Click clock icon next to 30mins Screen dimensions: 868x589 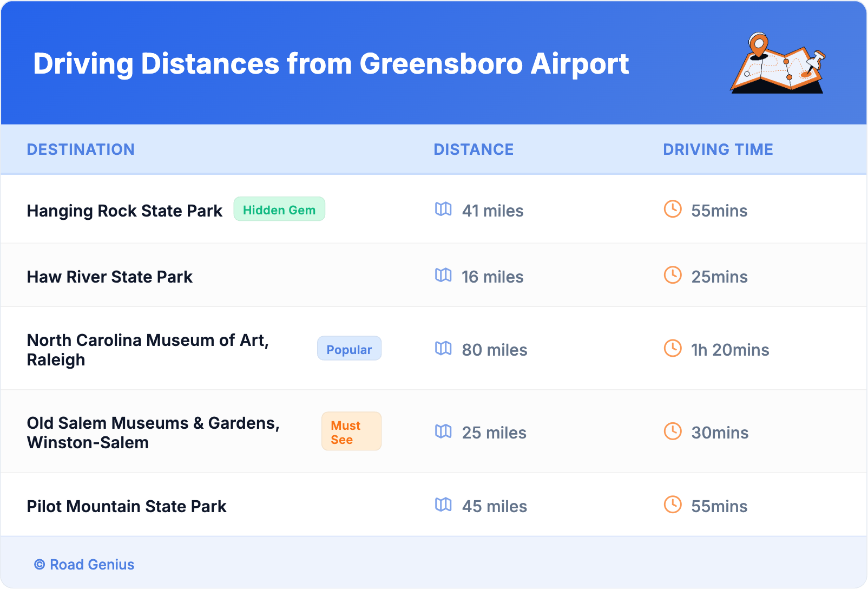tap(673, 431)
